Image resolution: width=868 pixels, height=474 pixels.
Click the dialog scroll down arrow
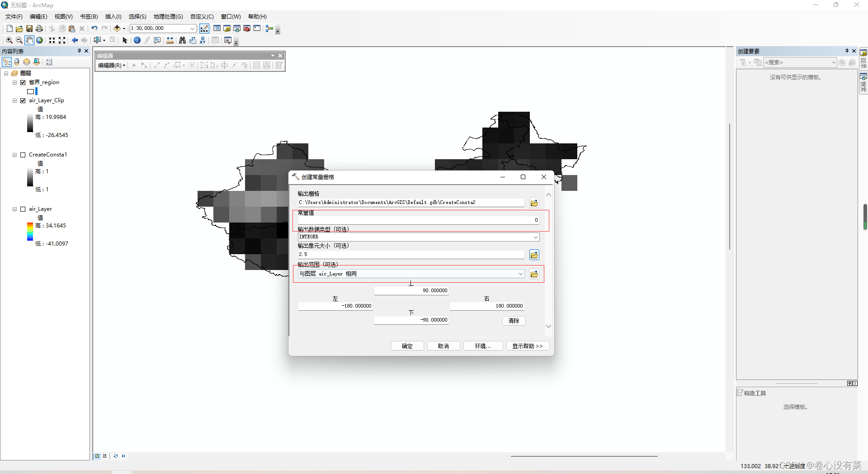(x=548, y=326)
